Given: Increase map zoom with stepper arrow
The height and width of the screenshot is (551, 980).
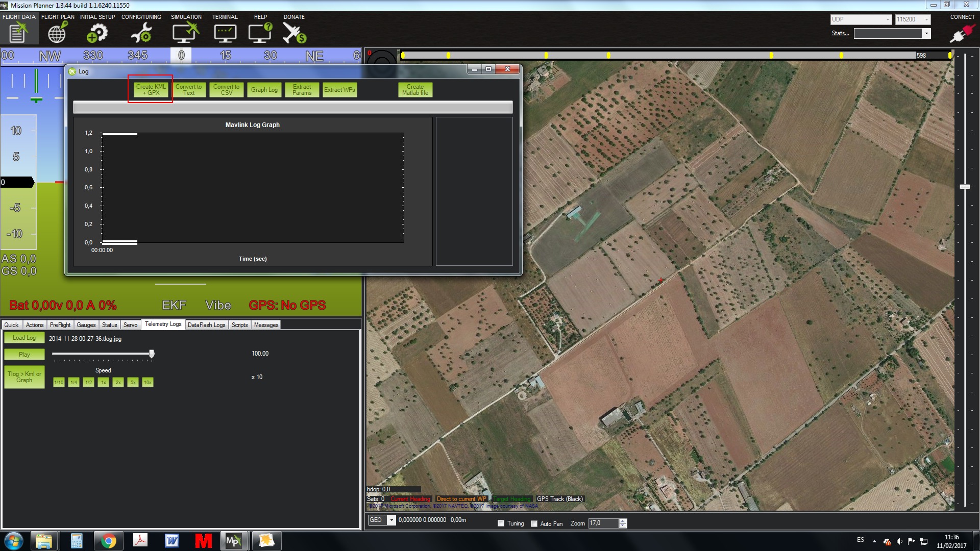Looking at the screenshot, I should pyautogui.click(x=622, y=521).
